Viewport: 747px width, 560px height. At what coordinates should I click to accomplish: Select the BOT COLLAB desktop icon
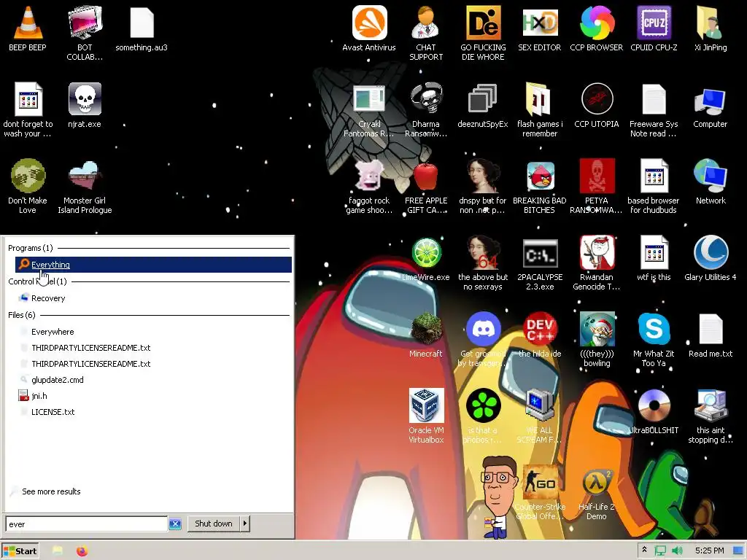[85, 33]
